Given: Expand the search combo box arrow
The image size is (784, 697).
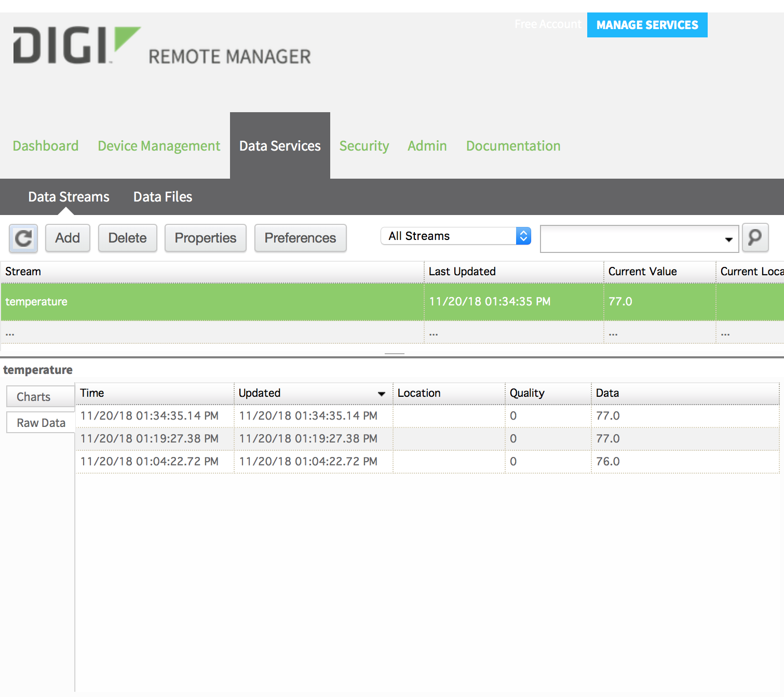Looking at the screenshot, I should [729, 239].
